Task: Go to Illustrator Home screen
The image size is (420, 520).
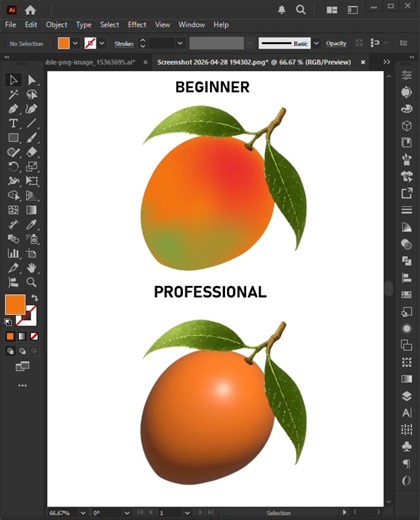Action: pyautogui.click(x=30, y=10)
